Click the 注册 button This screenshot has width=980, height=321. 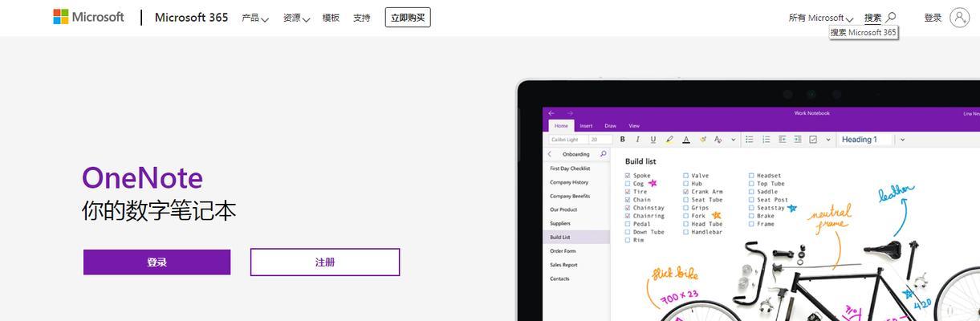[325, 262]
